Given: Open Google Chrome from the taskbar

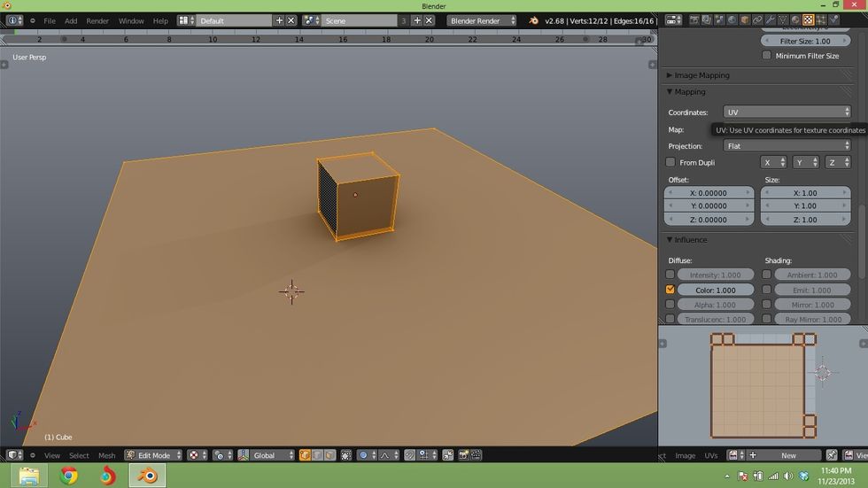Looking at the screenshot, I should click(68, 476).
